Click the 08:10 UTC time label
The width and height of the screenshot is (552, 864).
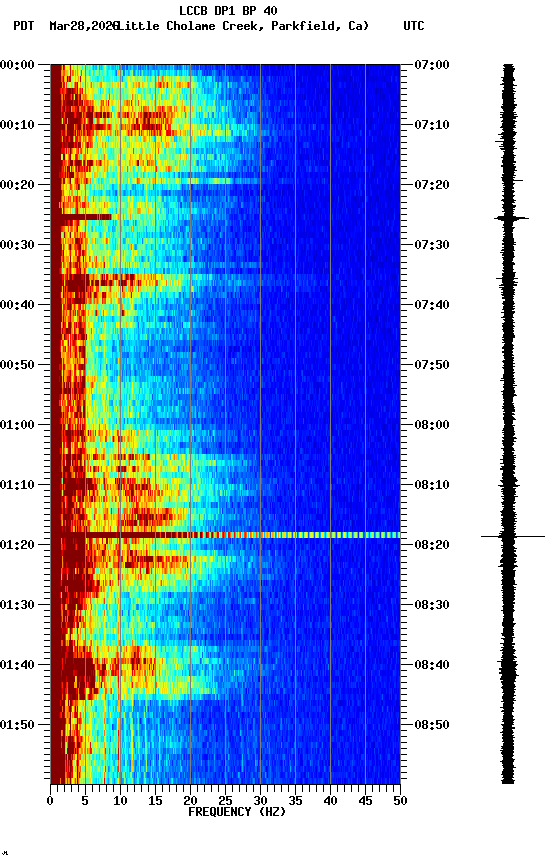click(432, 485)
